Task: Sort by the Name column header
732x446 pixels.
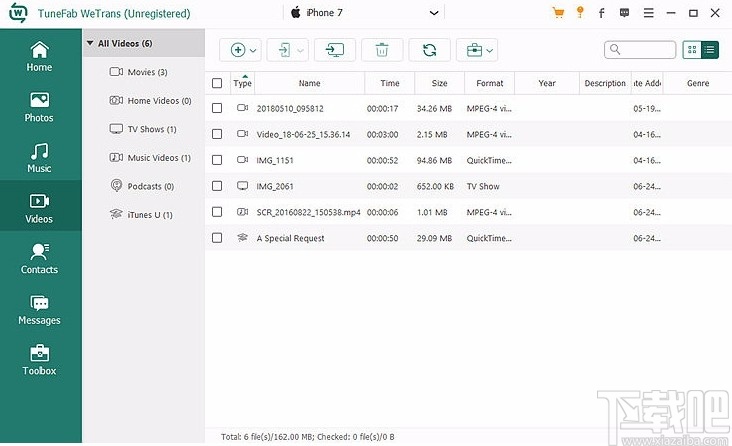Action: point(310,83)
